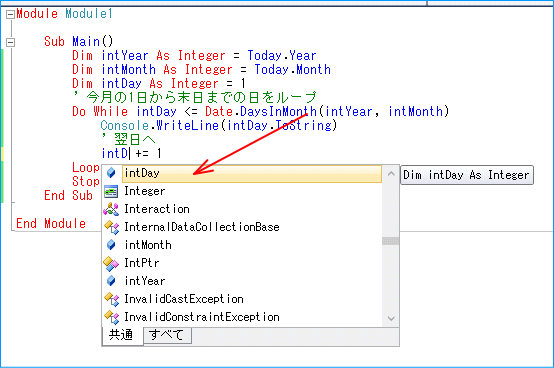Viewport: 554px width, 368px height.
Task: Click the InvalidConstraintException class icon
Action: (112, 317)
